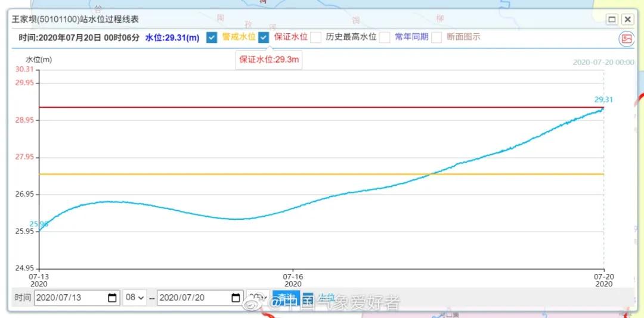Click the time stamp 2020年07月20日 00时06分
Image resolution: width=644 pixels, height=318 pixels.
pos(89,38)
